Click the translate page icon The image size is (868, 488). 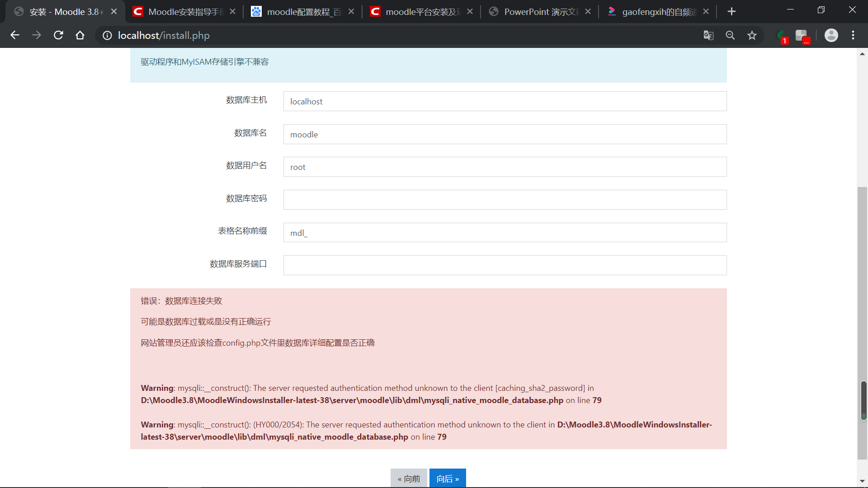click(708, 35)
